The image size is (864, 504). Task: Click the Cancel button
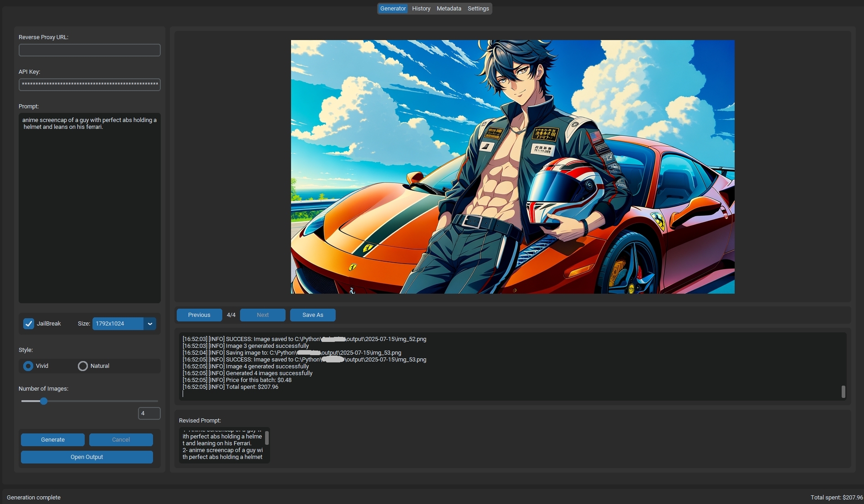[121, 440]
